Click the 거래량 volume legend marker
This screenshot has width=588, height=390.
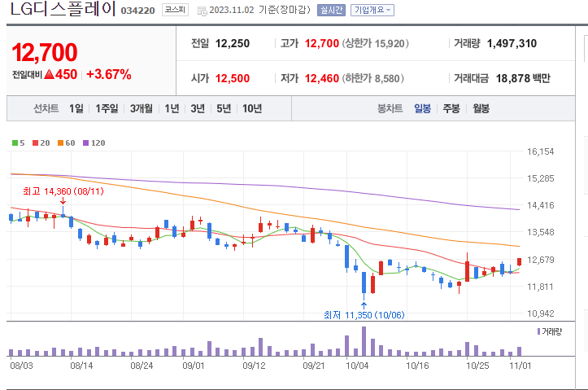539,331
